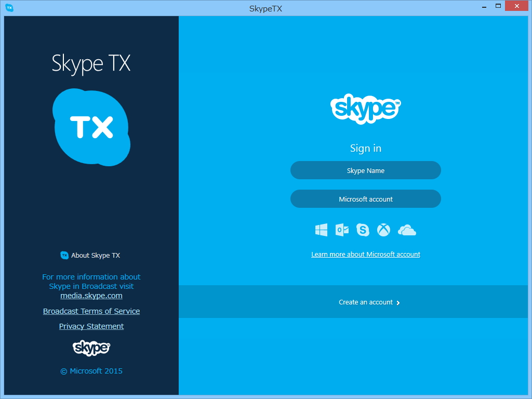Click the OneDrive cloud icon
Screen dimensions: 532x399
pos(407,230)
